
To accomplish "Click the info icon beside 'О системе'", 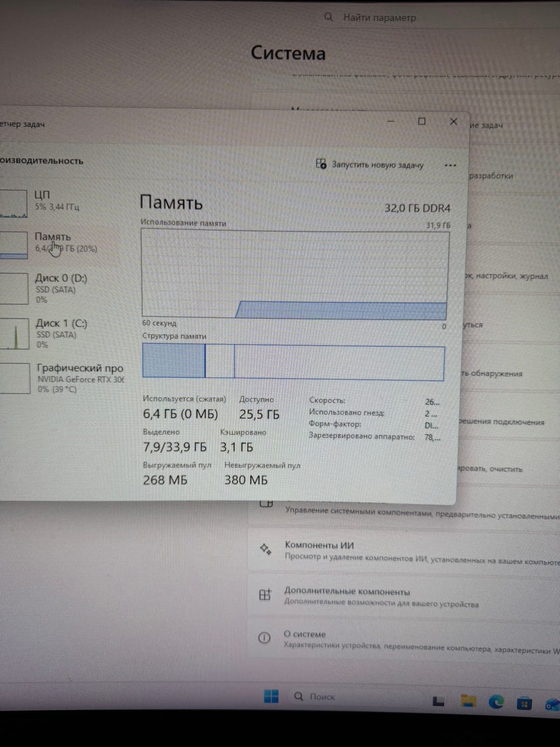I will (264, 638).
